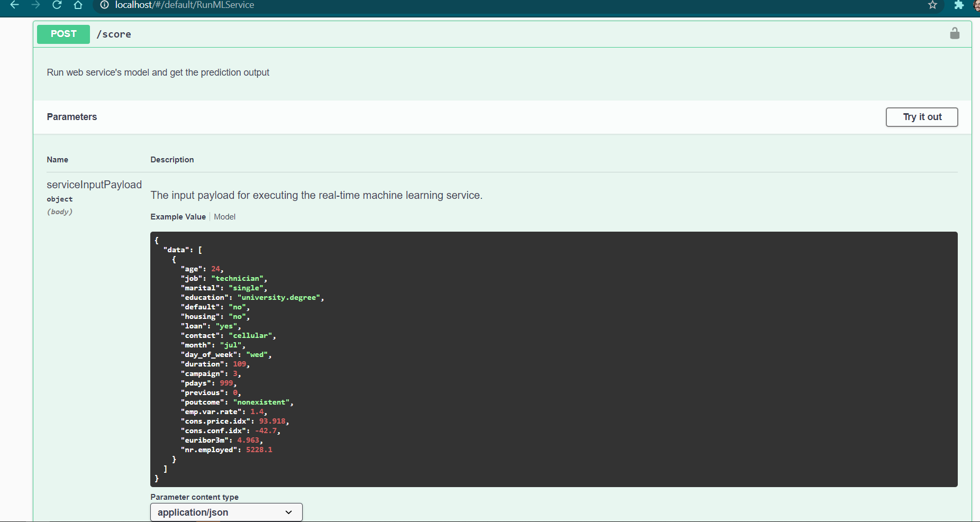This screenshot has width=980, height=522.
Task: Click the "yes" loan value
Action: click(x=226, y=326)
